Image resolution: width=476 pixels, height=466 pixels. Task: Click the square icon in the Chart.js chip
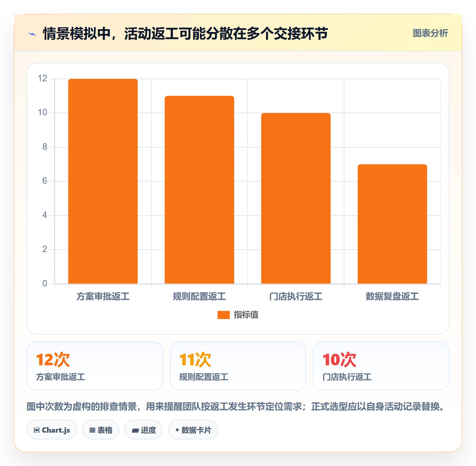37,430
